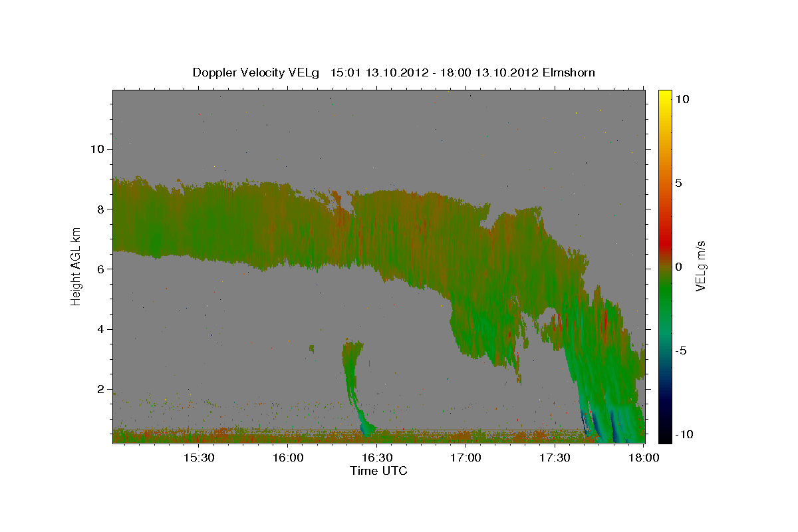Click the 16:00 time tick label
The height and width of the screenshot is (532, 798).
click(x=288, y=458)
